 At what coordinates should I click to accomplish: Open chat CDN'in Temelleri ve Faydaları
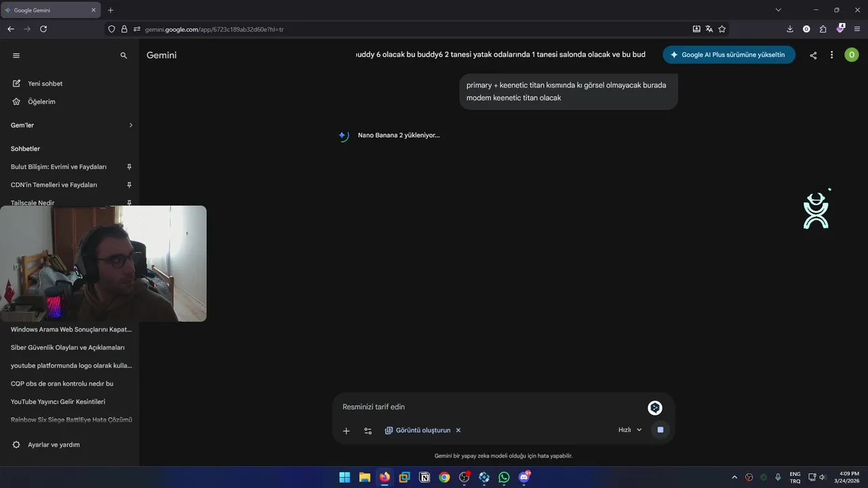point(54,185)
